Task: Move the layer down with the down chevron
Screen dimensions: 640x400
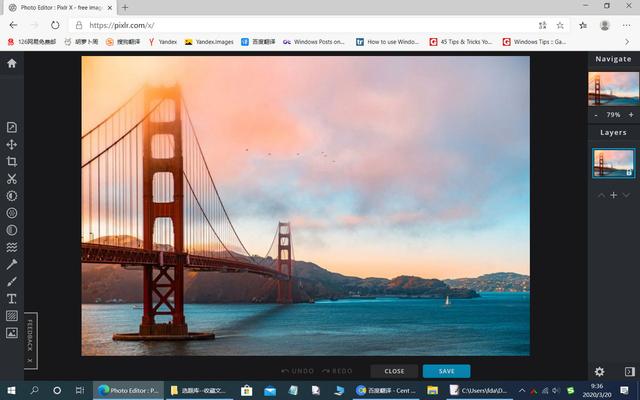Action: click(x=627, y=195)
